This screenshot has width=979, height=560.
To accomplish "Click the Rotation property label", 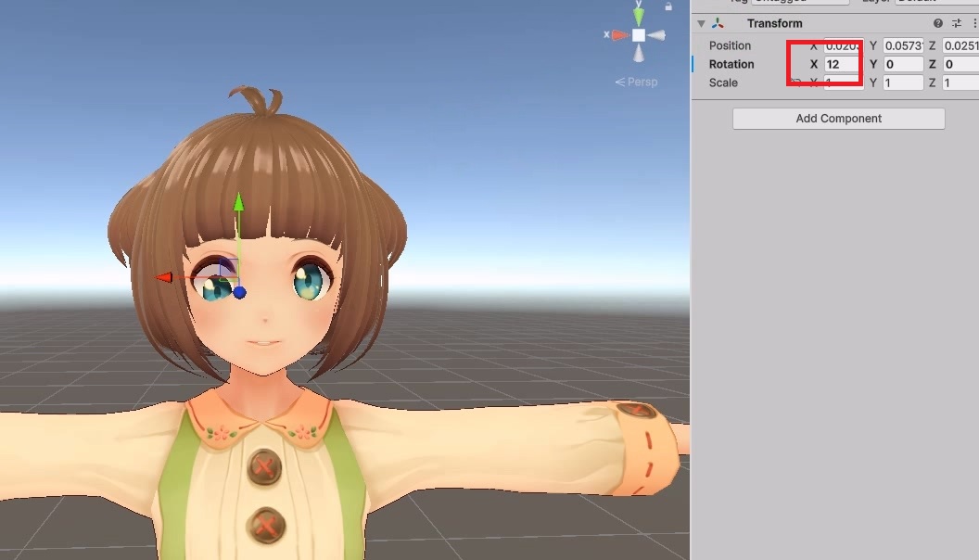I will 731,64.
